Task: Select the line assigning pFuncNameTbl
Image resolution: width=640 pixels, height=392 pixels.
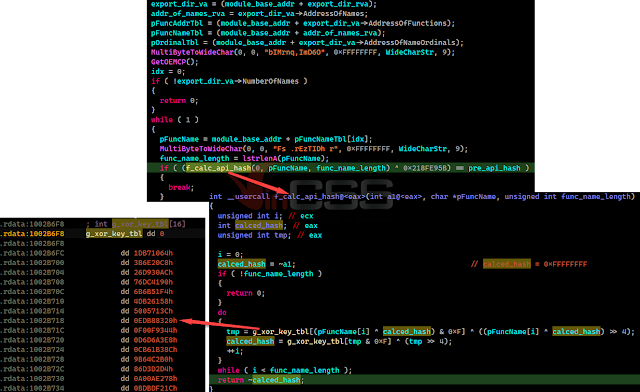Action: pyautogui.click(x=268, y=33)
